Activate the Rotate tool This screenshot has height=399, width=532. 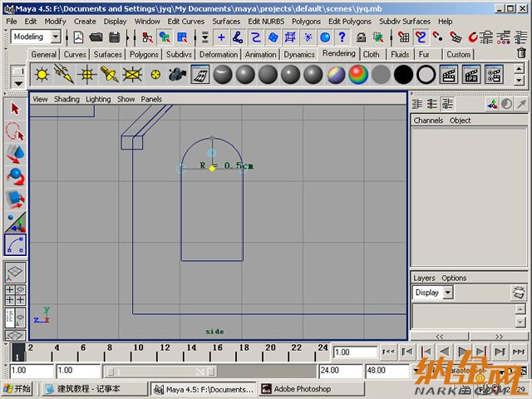pos(15,177)
